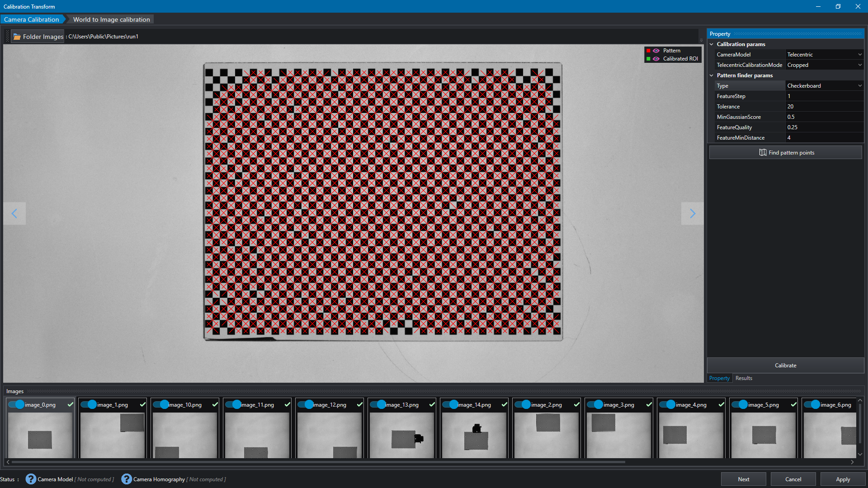Disable image_0.png toggle switch
Screen dimensions: 868x488
(16, 404)
